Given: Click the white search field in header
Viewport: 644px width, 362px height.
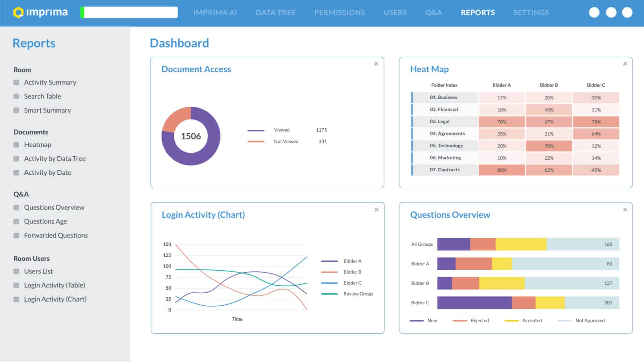Looking at the screenshot, I should tap(130, 12).
